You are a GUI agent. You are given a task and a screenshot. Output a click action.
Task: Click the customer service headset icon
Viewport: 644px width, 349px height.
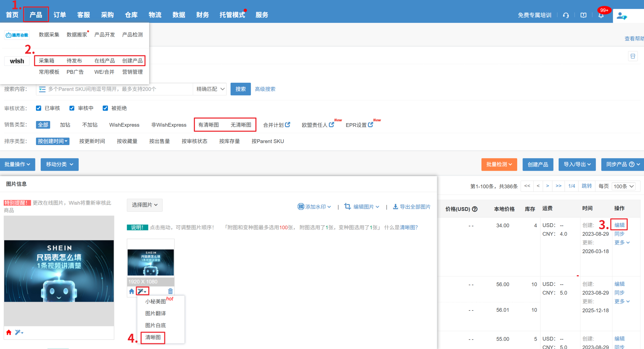point(566,15)
